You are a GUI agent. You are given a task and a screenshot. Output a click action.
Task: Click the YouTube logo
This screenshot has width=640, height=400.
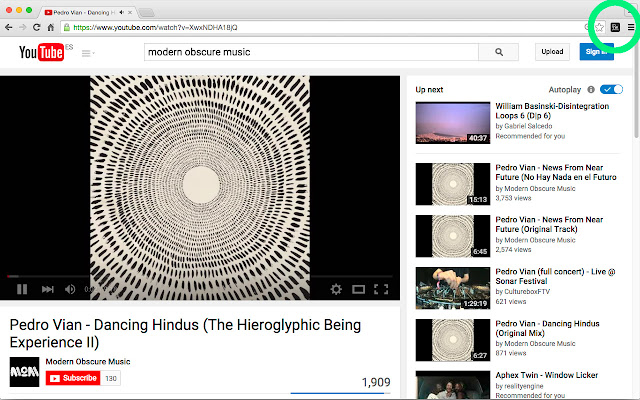42,52
